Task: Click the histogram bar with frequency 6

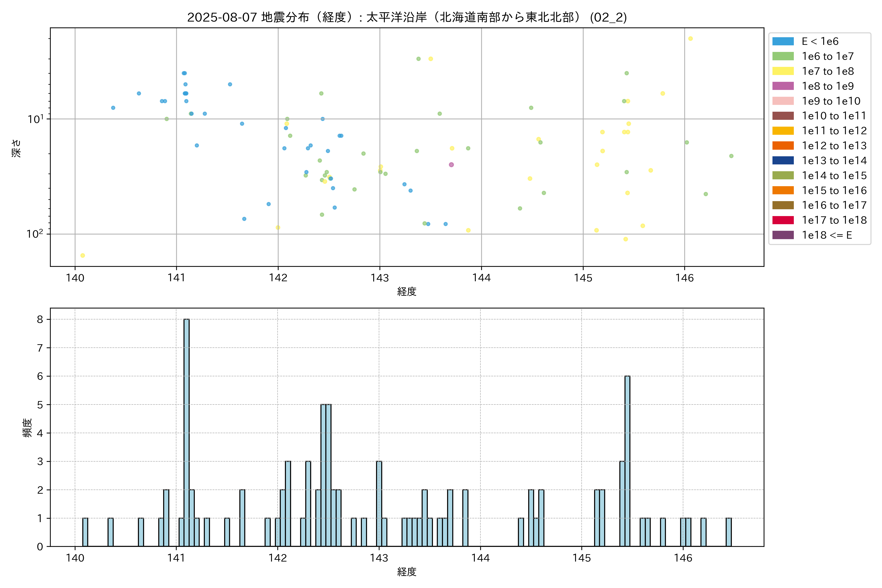Action: (x=627, y=461)
